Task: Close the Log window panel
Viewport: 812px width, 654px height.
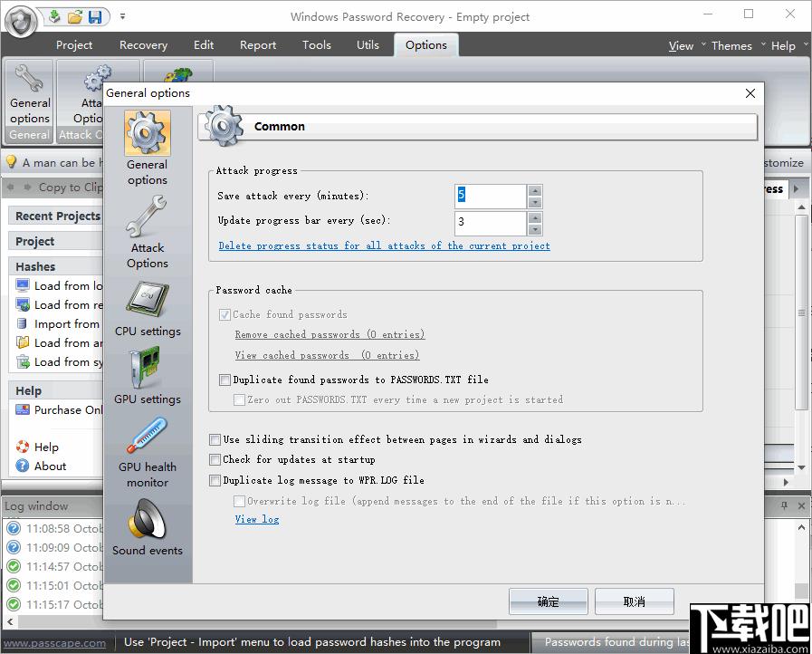Action: point(801,505)
